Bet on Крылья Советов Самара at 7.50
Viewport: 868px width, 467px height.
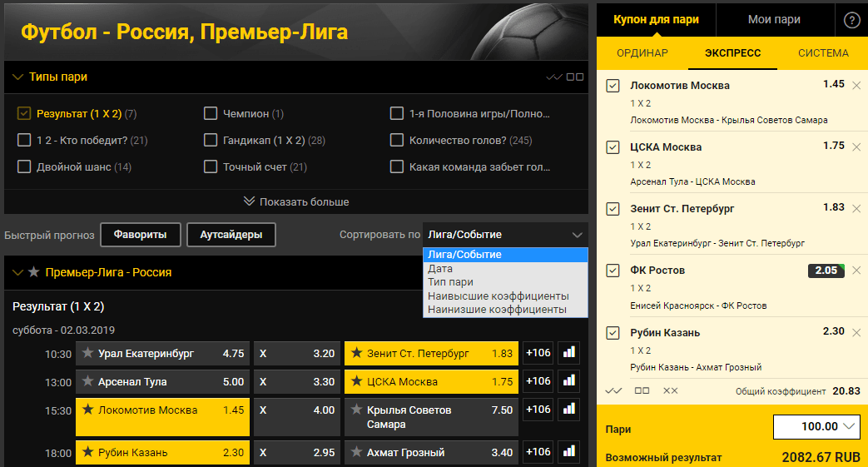(431, 417)
